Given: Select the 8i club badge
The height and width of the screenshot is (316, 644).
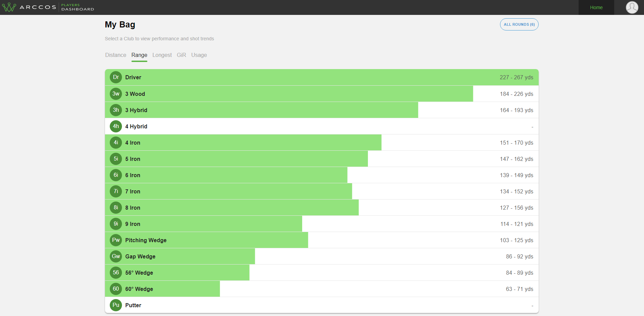Looking at the screenshot, I should pyautogui.click(x=116, y=208).
